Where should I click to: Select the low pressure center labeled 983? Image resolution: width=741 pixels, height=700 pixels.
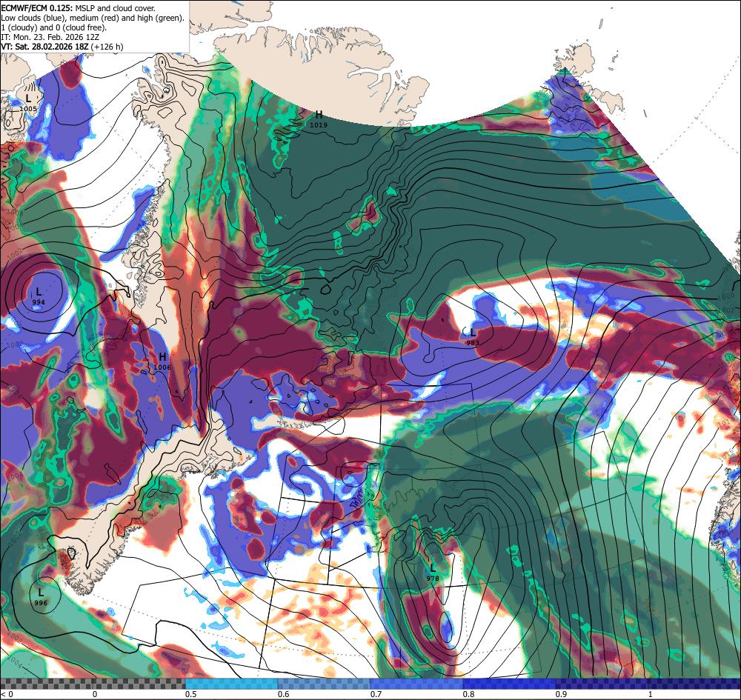point(472,336)
